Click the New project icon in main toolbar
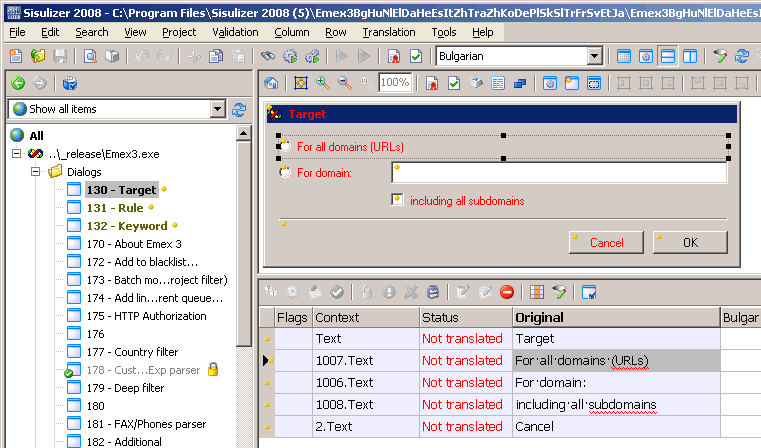 [x=16, y=56]
